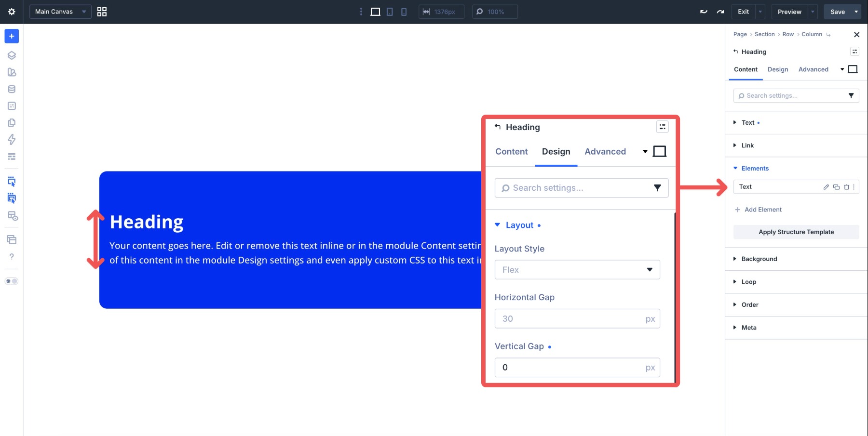Open the grid canvas view icon
Image resolution: width=868 pixels, height=436 pixels.
tap(102, 12)
